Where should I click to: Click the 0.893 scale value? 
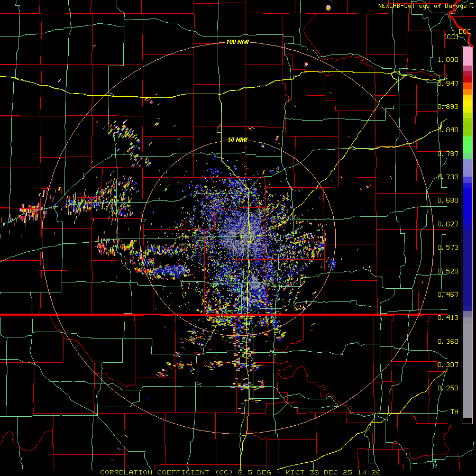click(x=448, y=106)
